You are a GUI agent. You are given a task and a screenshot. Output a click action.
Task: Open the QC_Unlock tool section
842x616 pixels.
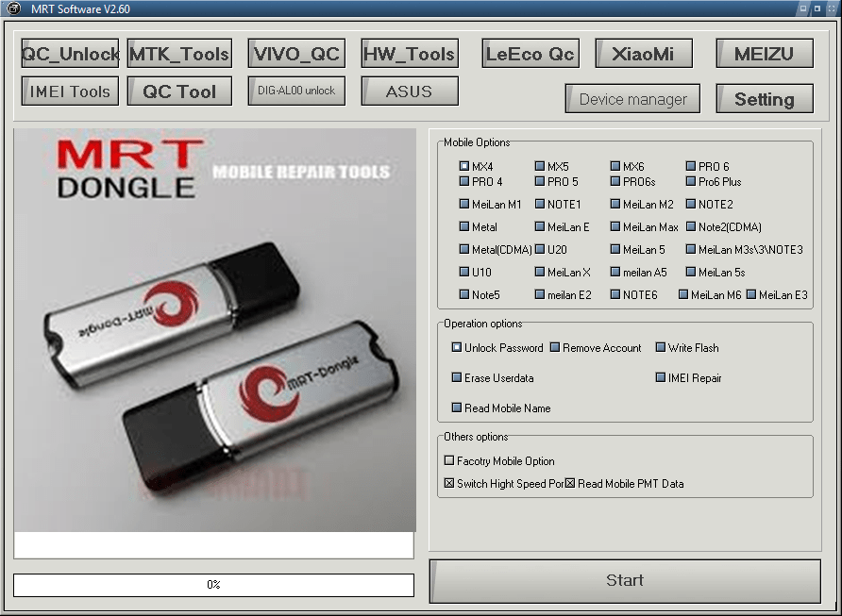pos(70,53)
